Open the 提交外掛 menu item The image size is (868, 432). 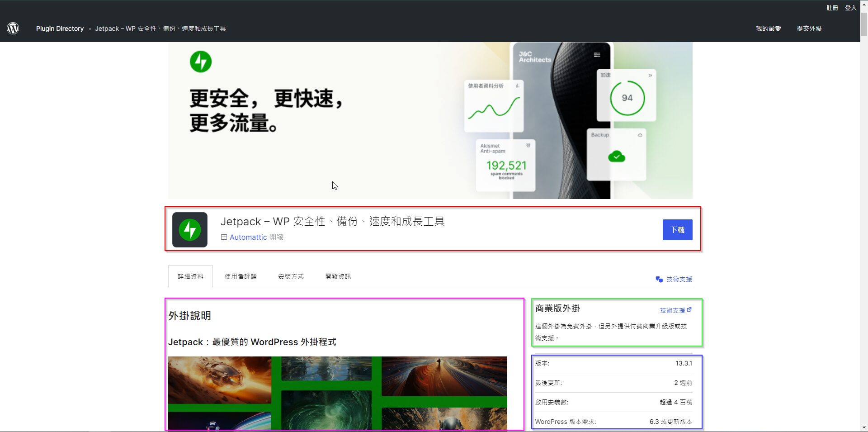pos(809,28)
